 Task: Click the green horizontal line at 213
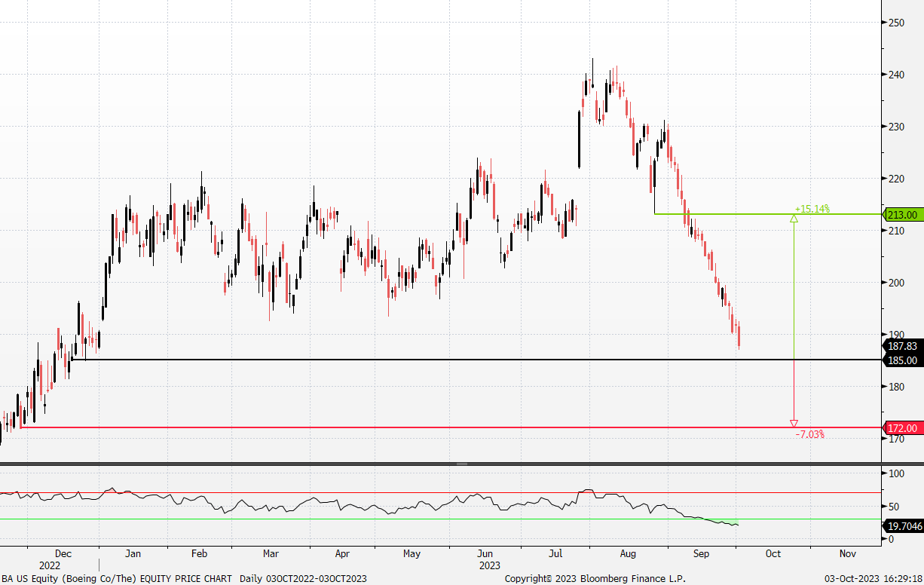click(x=724, y=214)
